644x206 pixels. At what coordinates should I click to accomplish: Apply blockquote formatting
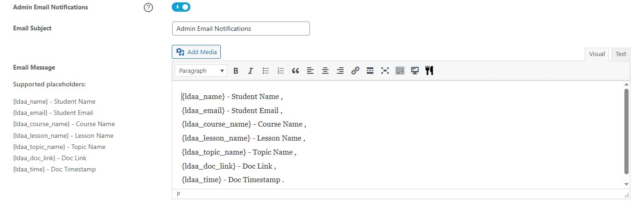pyautogui.click(x=295, y=71)
